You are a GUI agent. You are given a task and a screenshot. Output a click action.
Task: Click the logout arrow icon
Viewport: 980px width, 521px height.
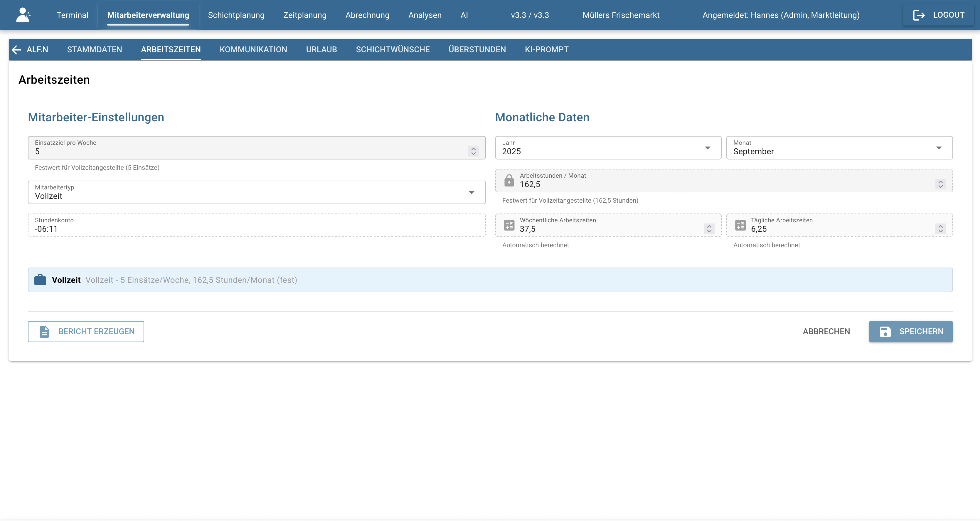click(x=919, y=15)
